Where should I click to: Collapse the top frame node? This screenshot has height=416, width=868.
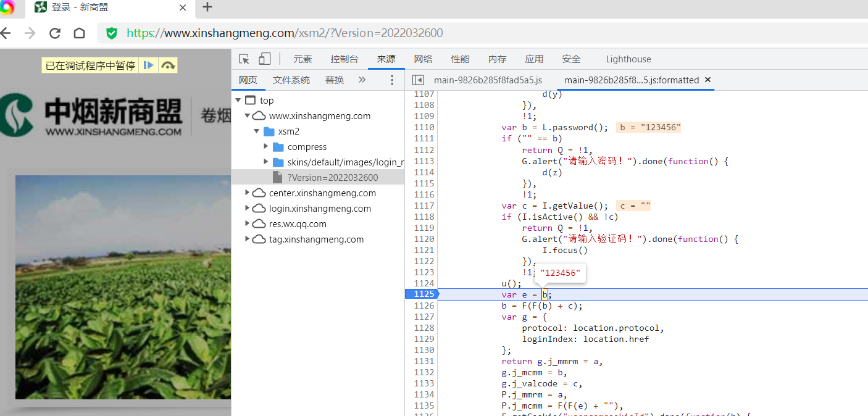tap(238, 101)
